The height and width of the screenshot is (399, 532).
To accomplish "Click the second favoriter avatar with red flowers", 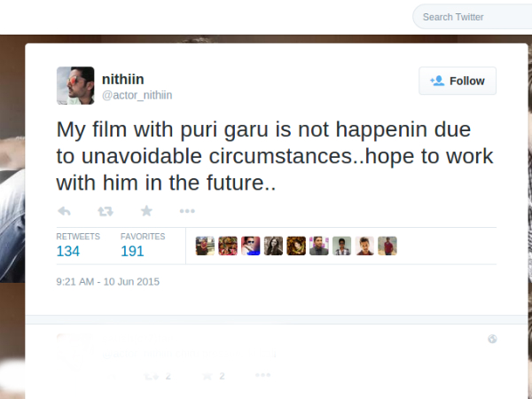I will 228,246.
